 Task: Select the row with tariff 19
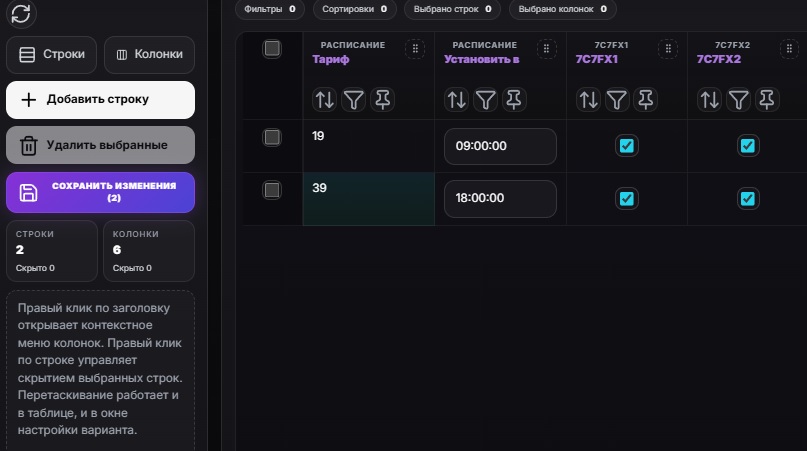[x=272, y=137]
